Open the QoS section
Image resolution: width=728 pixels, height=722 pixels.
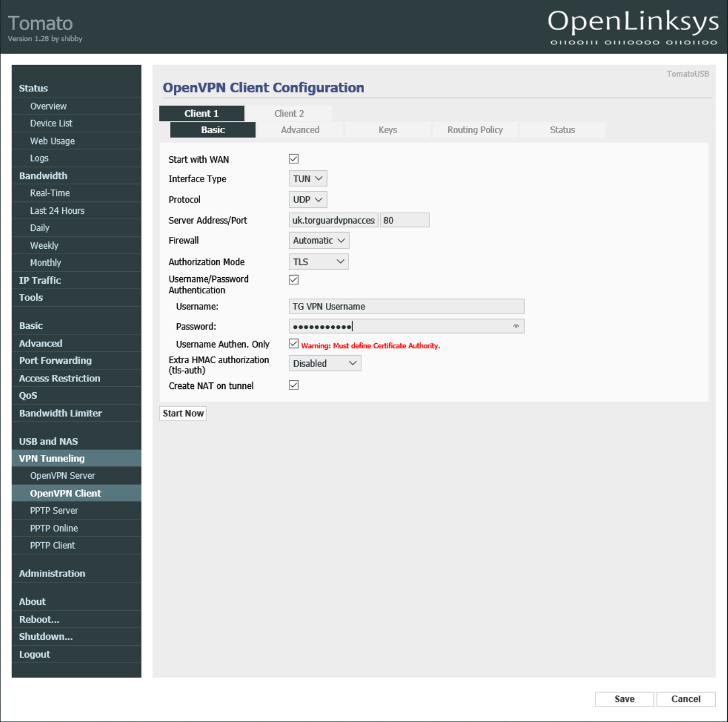tap(76, 395)
